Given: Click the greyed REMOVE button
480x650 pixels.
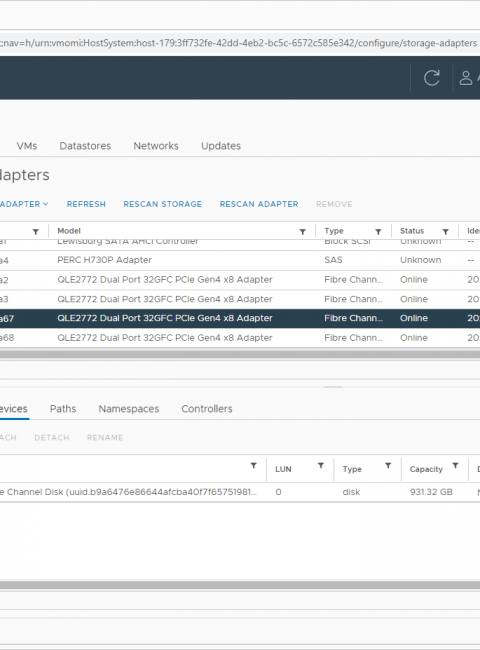Looking at the screenshot, I should click(334, 204).
